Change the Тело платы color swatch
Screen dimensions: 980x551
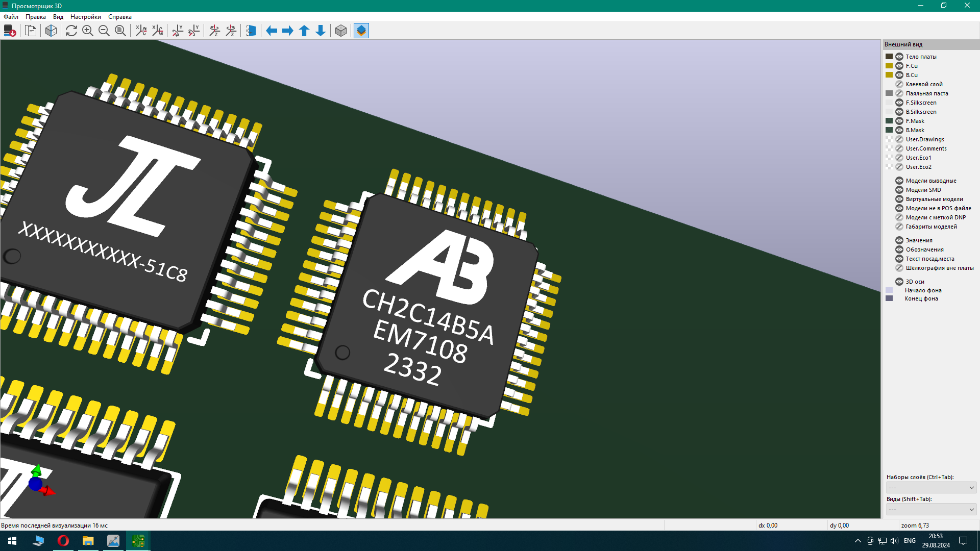coord(889,57)
